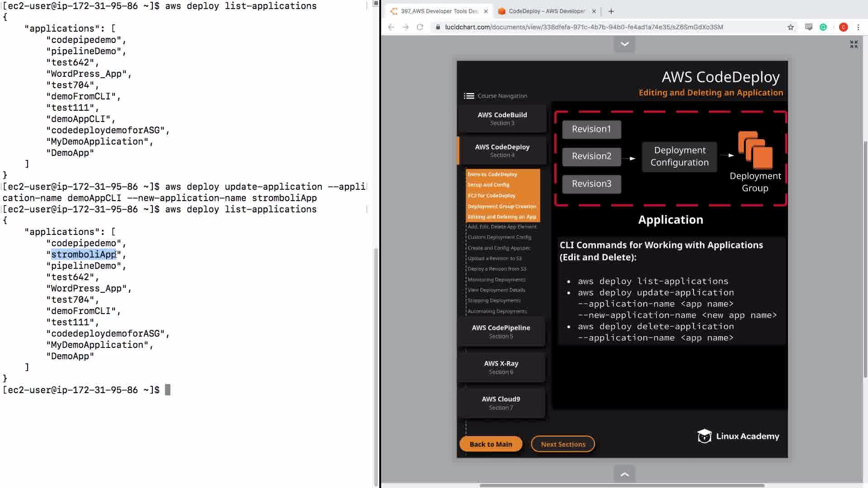This screenshot has height=488, width=868.
Task: Switch to the CodeDeploy - AWS Developer tab
Action: pyautogui.click(x=546, y=11)
